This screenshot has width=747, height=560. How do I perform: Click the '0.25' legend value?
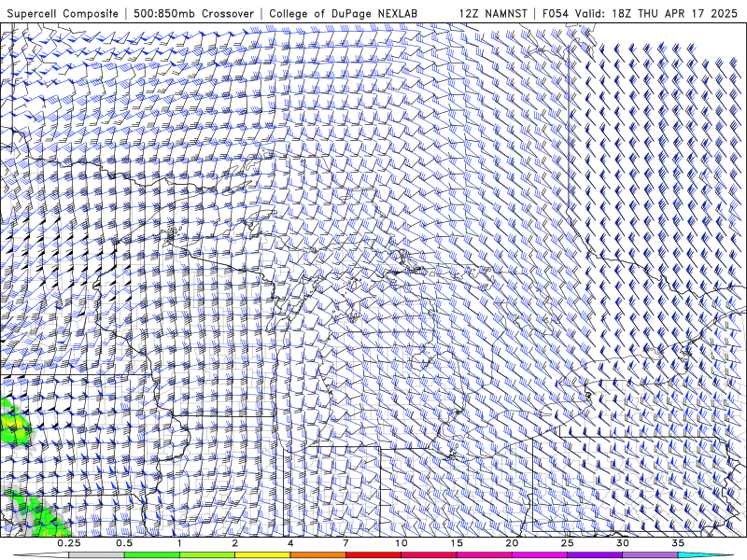(x=69, y=543)
